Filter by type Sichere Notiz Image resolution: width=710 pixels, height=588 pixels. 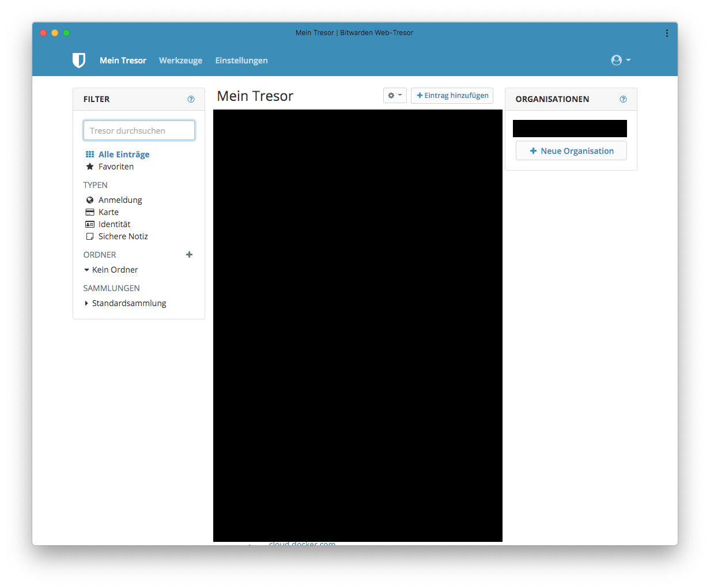(x=123, y=236)
